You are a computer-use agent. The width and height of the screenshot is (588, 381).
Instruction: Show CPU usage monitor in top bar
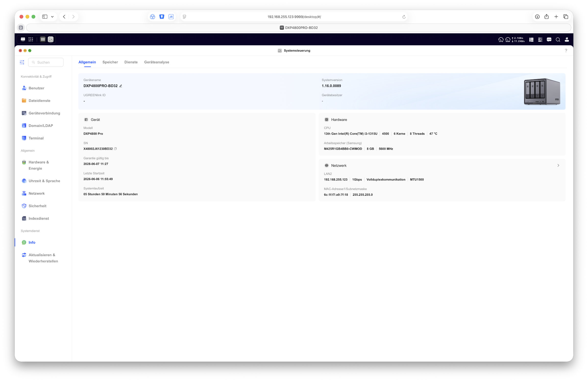click(501, 40)
